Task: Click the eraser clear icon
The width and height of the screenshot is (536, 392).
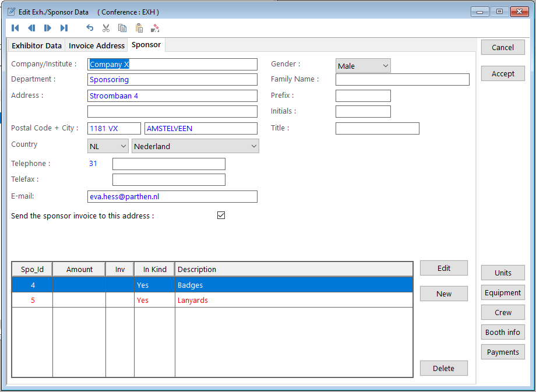Action: pyautogui.click(x=155, y=28)
